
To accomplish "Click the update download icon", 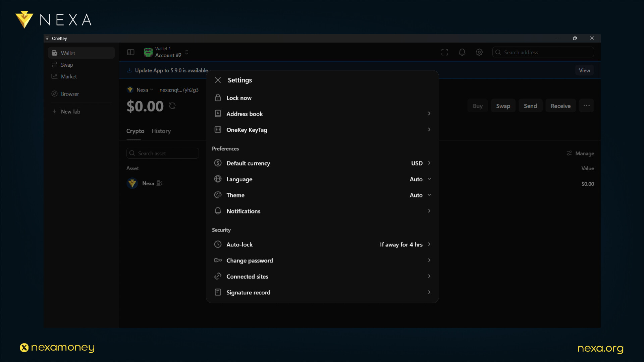I will tap(129, 70).
